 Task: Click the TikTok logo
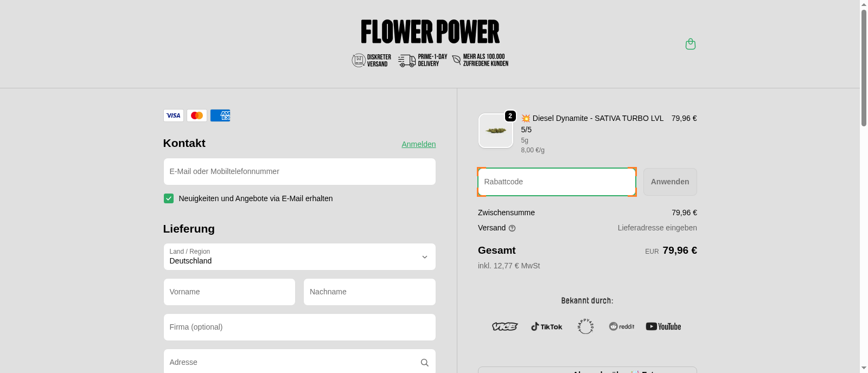click(546, 326)
